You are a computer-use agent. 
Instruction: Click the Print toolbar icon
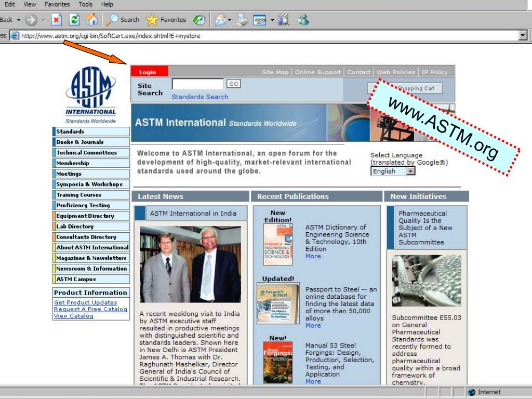tap(242, 20)
